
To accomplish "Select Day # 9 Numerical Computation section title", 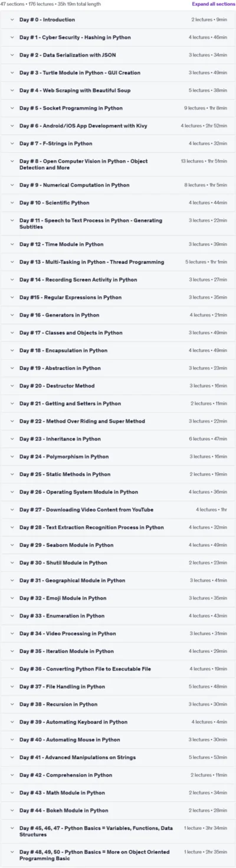I will pos(74,185).
